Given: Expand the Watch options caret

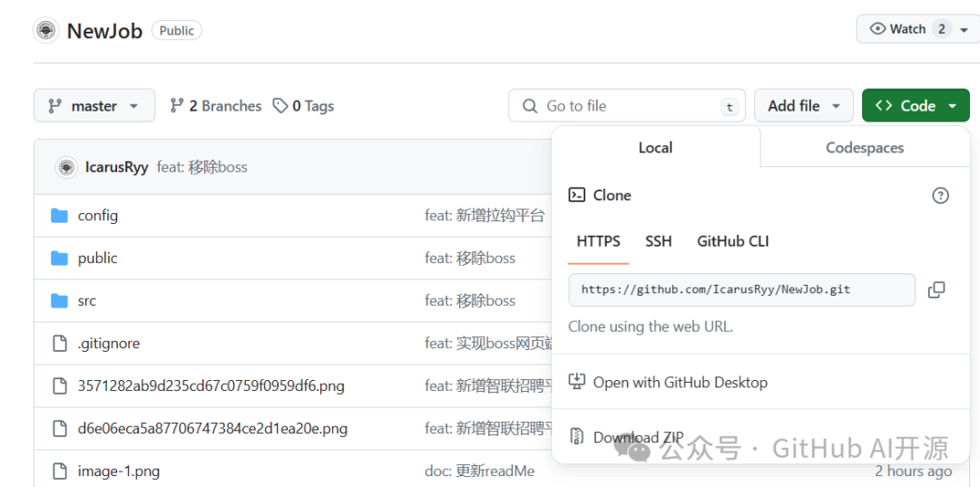Looking at the screenshot, I should (x=964, y=29).
